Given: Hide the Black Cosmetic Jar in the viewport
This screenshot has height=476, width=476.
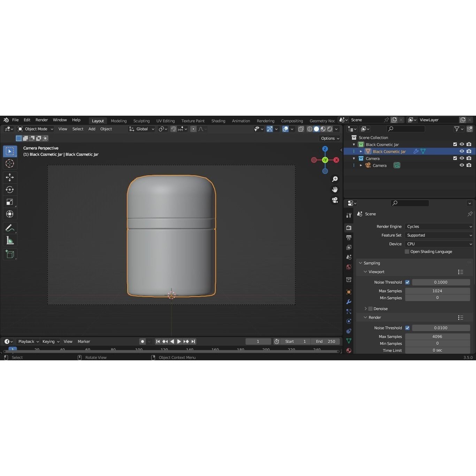Looking at the screenshot, I should click(x=462, y=151).
